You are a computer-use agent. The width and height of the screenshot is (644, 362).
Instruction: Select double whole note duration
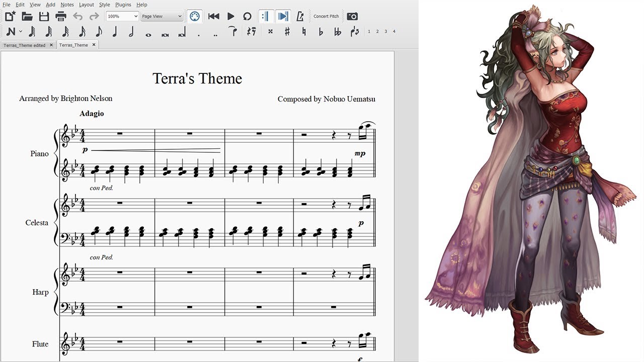click(x=165, y=34)
